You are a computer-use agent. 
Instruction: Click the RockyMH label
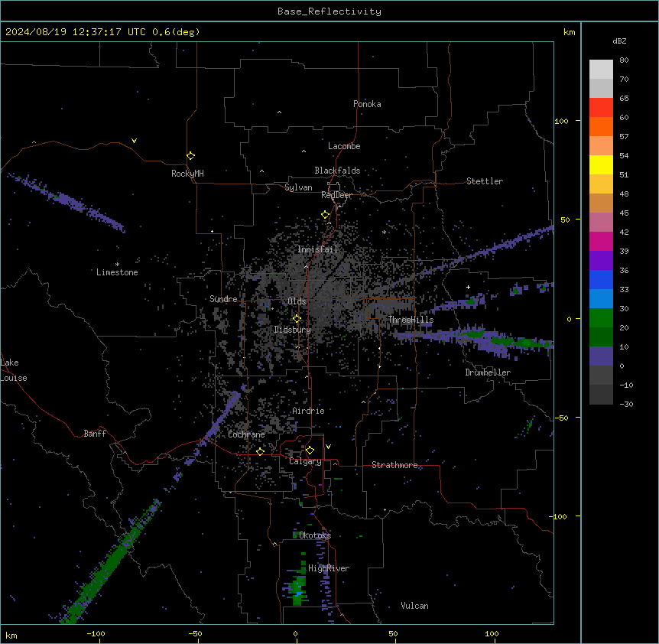187,173
